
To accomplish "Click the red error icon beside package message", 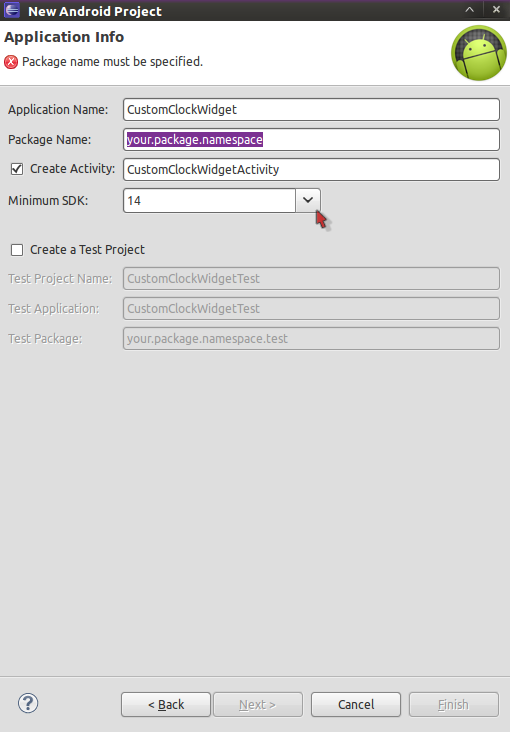I will click(x=11, y=62).
